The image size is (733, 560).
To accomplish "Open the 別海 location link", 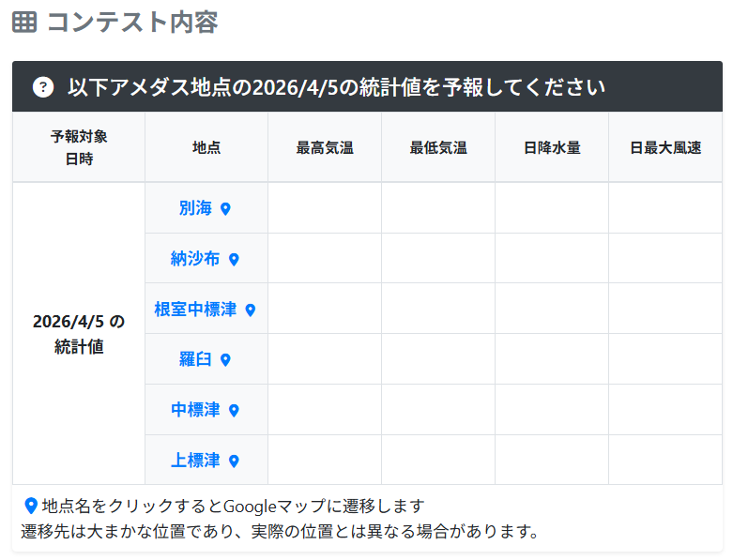I will pyautogui.click(x=195, y=208).
